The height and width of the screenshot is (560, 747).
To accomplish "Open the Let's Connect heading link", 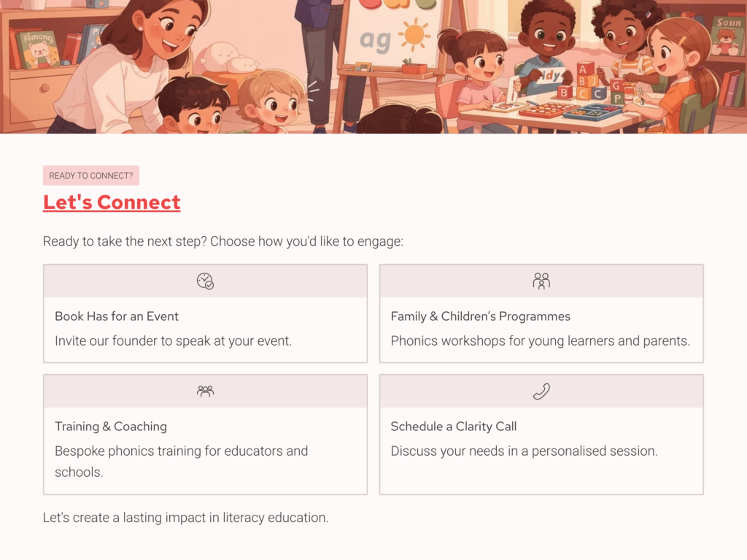I will coord(112,202).
